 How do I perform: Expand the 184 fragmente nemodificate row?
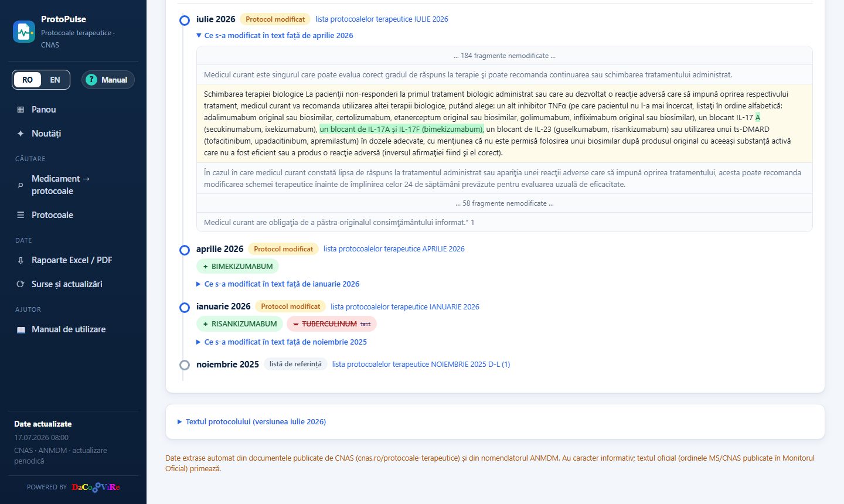pyautogui.click(x=505, y=56)
